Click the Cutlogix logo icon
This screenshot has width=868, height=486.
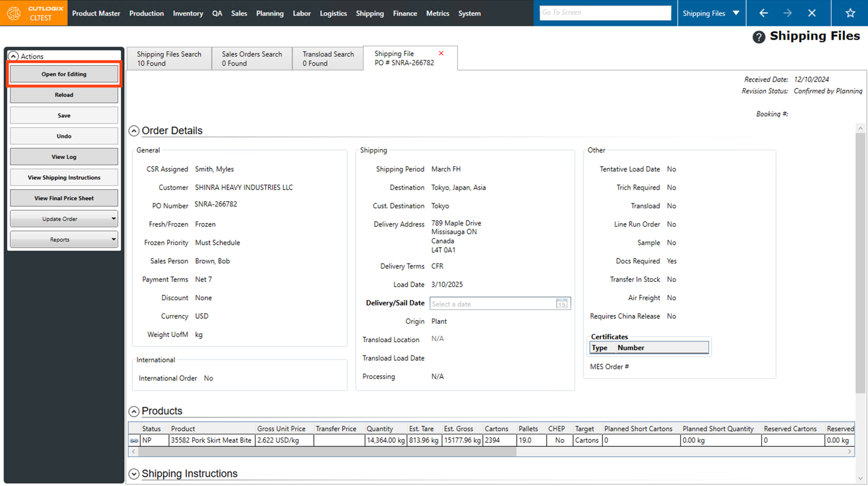(14, 13)
